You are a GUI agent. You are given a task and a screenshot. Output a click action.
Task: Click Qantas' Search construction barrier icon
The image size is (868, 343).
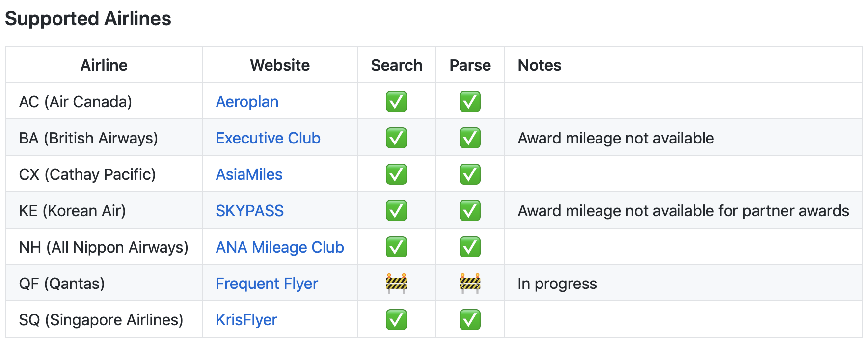tap(396, 284)
